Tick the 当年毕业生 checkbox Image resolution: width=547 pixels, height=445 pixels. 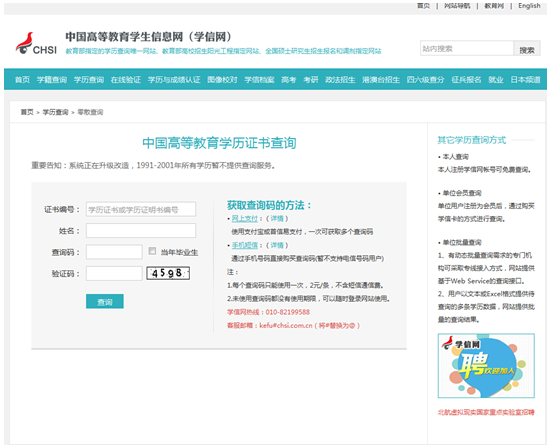[152, 251]
